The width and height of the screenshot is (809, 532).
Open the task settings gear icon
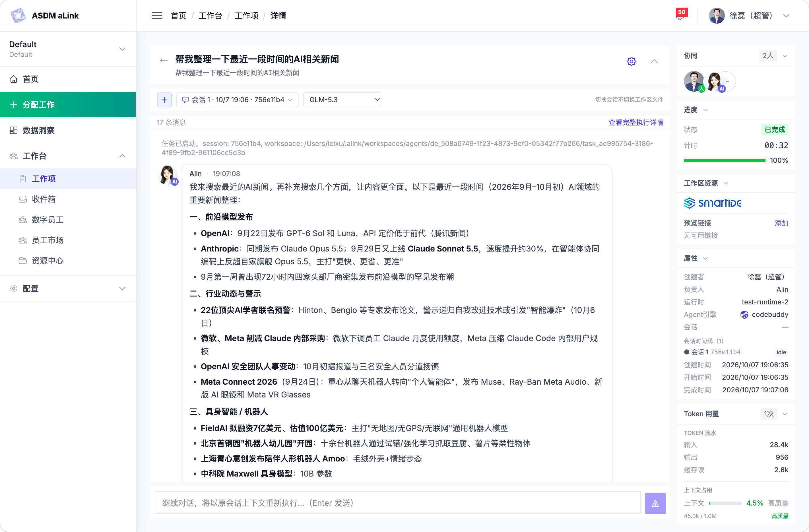coord(631,61)
